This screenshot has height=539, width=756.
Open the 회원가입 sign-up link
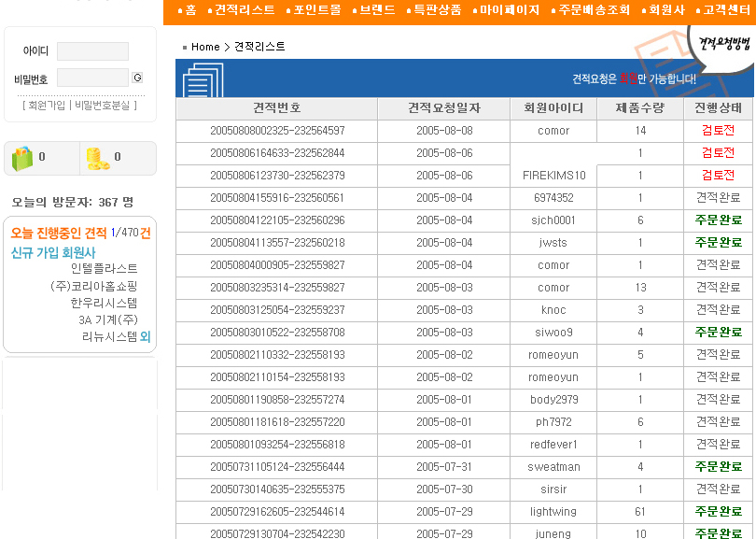(x=47, y=106)
